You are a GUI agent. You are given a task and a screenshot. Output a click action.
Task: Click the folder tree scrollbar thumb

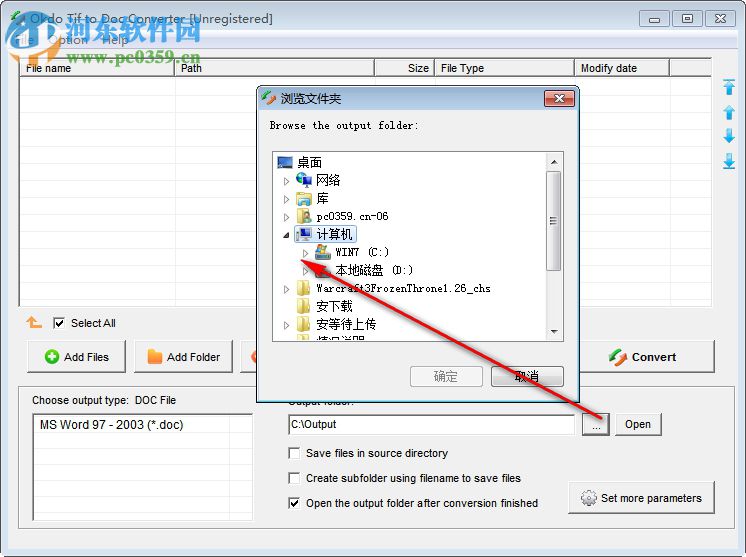coord(554,221)
